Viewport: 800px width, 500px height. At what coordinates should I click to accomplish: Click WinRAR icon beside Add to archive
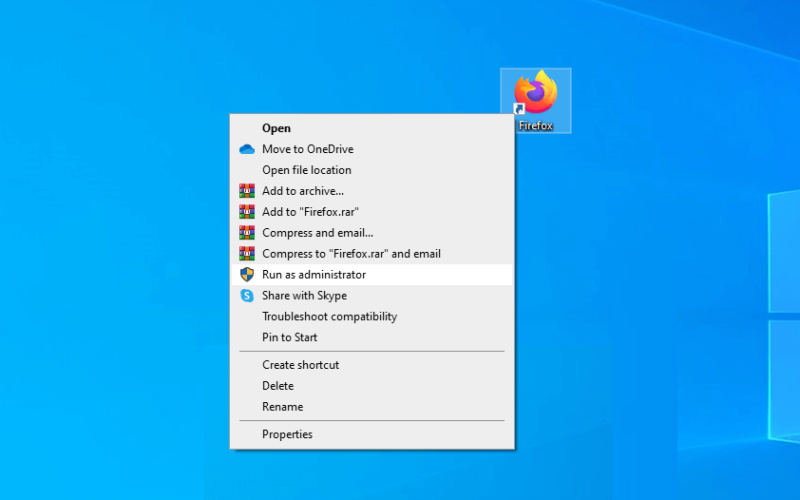coord(247,191)
